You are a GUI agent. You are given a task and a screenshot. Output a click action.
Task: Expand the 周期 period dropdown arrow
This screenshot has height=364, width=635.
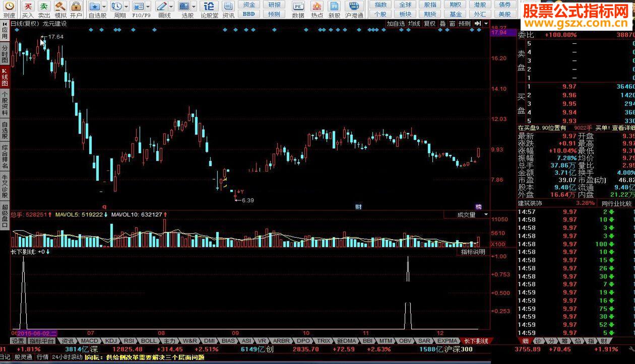tap(125, 7)
